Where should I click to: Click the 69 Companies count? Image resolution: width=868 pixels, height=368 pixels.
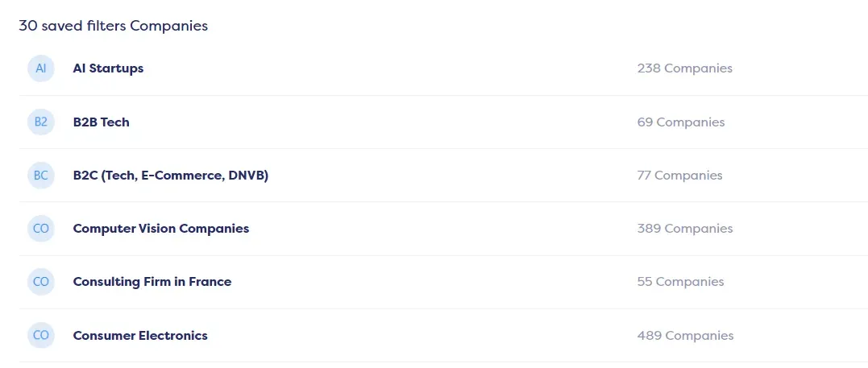(x=680, y=122)
